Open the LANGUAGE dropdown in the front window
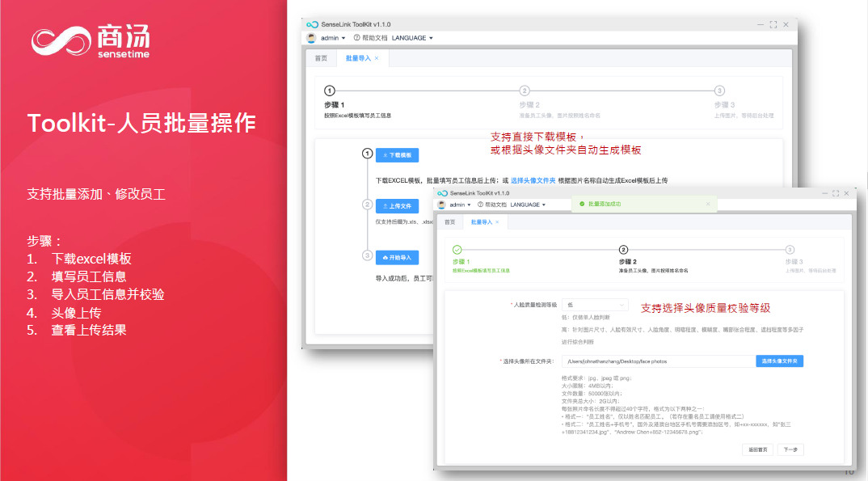Screen dimensions: 868x481 [528, 205]
